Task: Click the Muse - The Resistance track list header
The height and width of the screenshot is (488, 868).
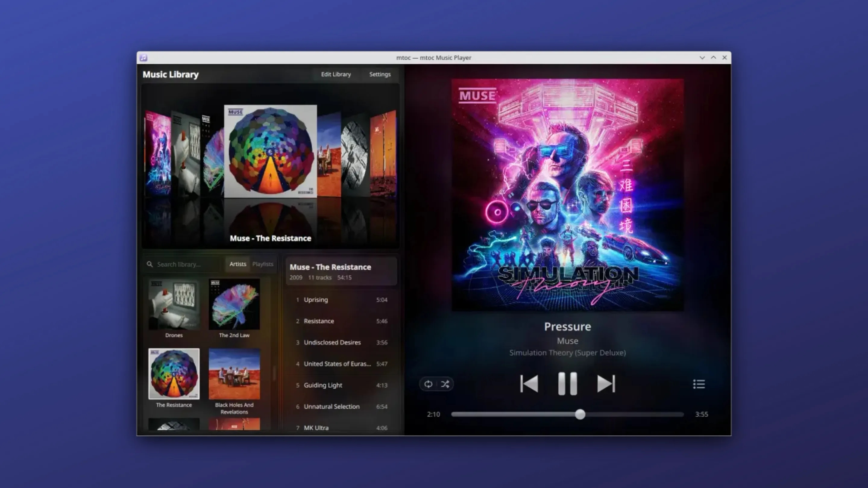Action: [x=341, y=271]
